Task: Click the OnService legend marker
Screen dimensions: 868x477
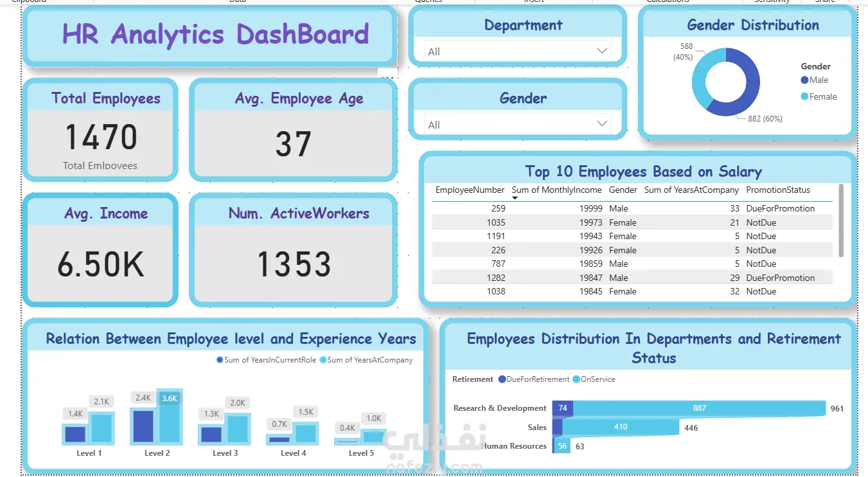Action: tap(576, 379)
